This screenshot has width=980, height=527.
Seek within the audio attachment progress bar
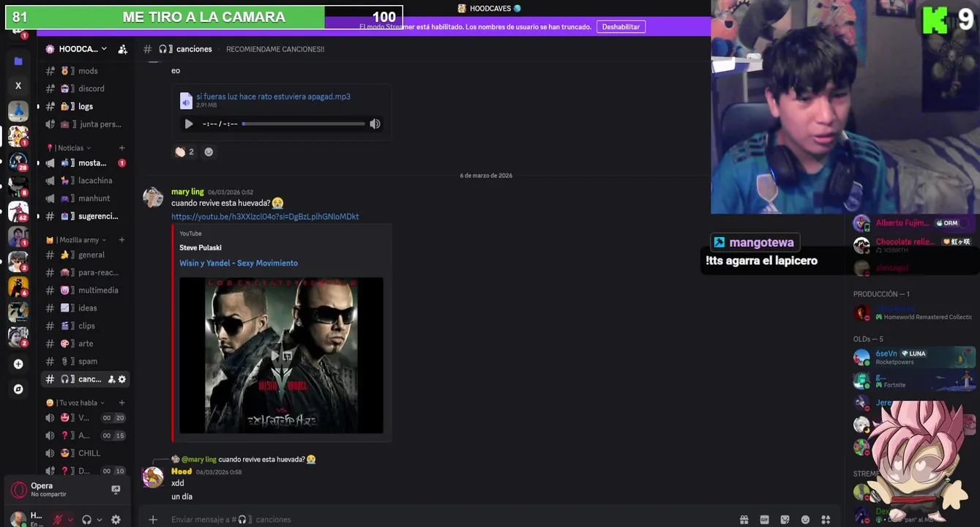tap(303, 124)
